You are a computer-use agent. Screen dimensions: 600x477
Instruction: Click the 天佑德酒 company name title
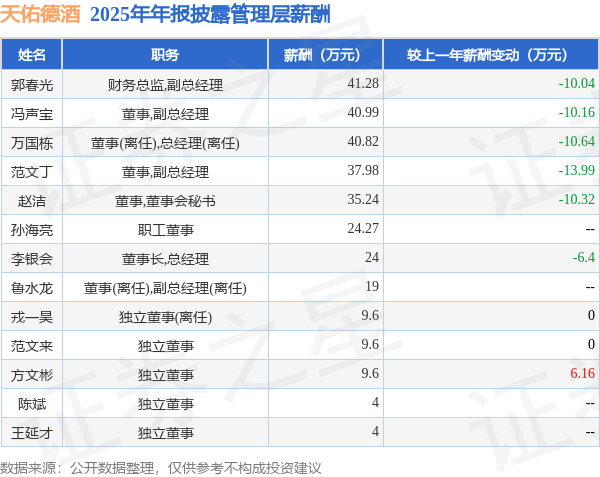(40, 14)
